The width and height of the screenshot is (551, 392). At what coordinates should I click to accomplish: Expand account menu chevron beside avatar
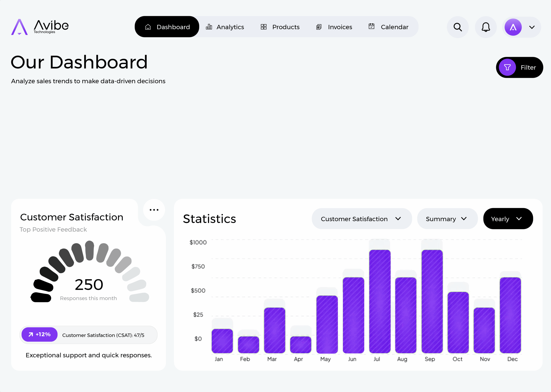532,27
